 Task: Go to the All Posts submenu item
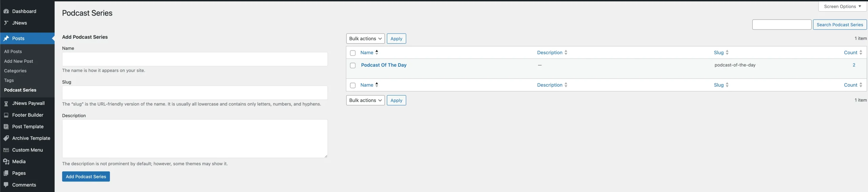point(13,51)
